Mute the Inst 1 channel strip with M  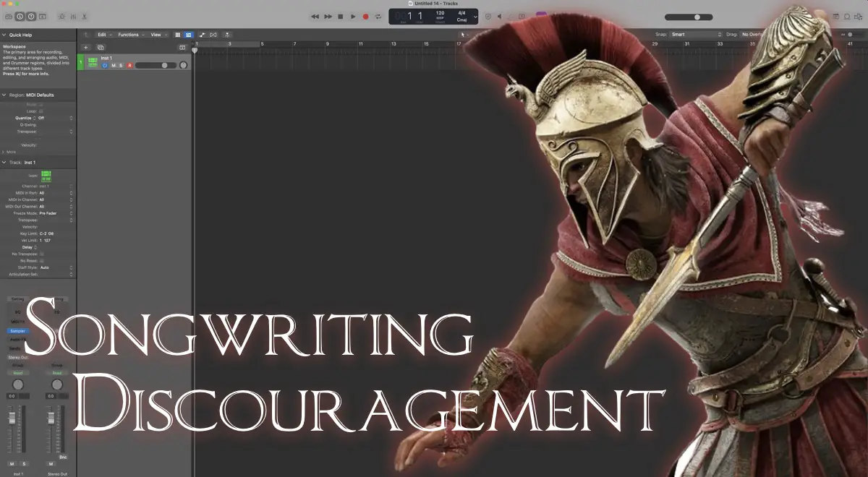pyautogui.click(x=12, y=463)
